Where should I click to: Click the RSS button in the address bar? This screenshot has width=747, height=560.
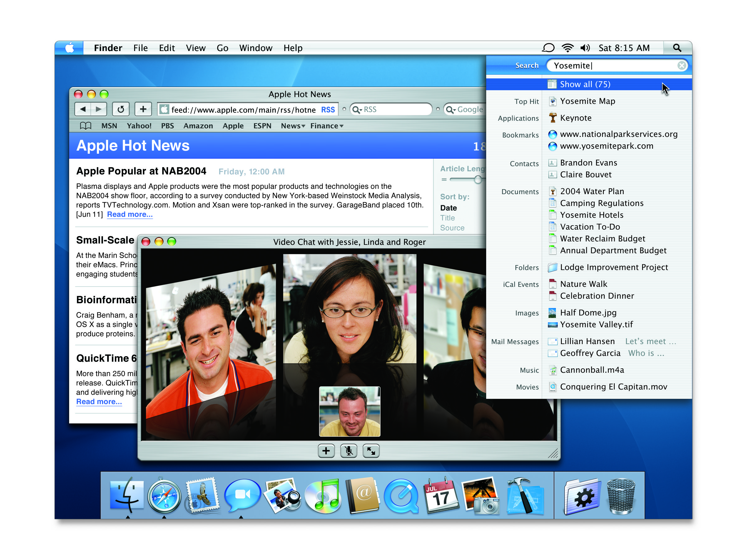pyautogui.click(x=328, y=110)
